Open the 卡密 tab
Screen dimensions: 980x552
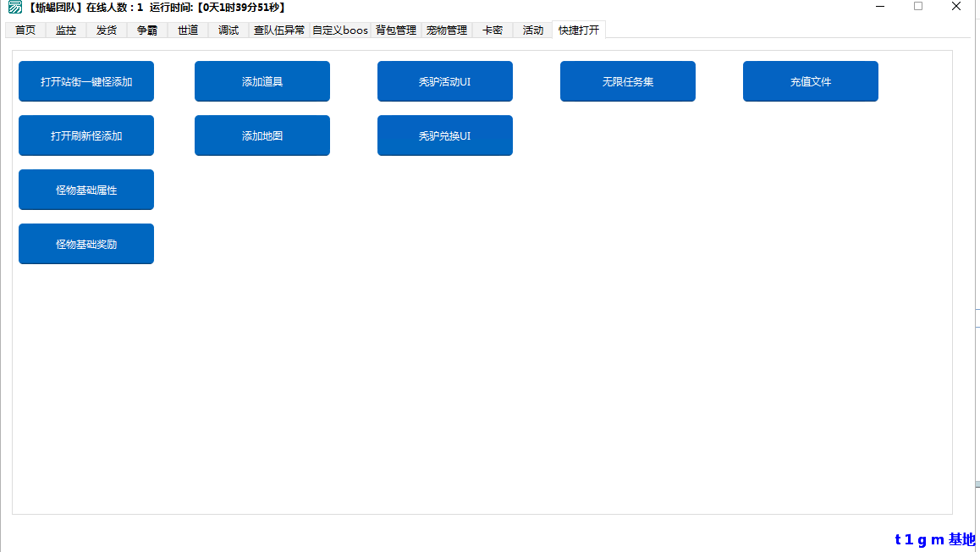493,30
